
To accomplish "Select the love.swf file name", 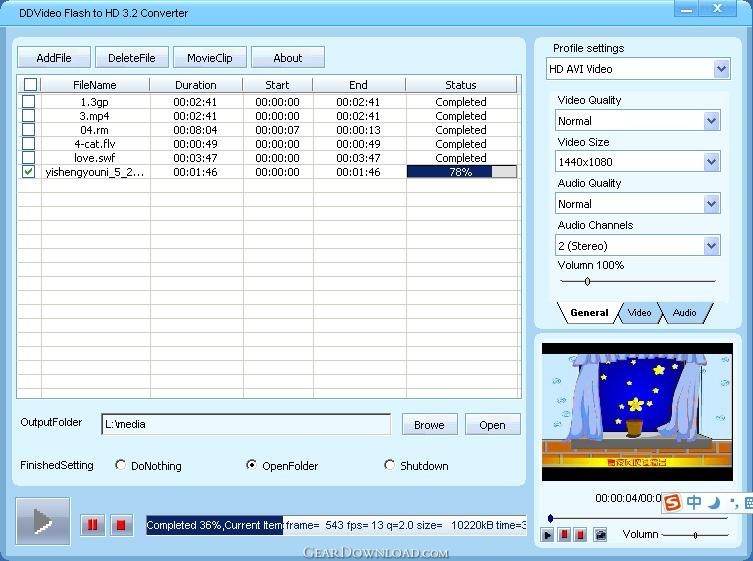I will click(95, 158).
